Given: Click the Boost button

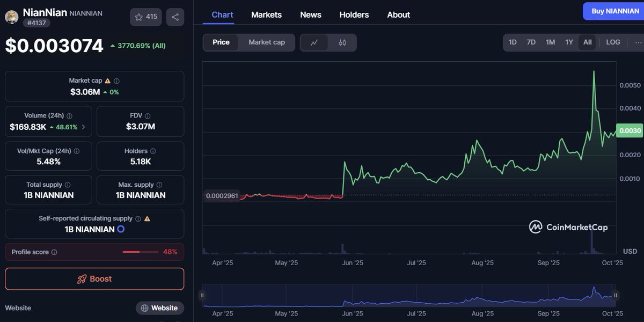Looking at the screenshot, I should pyautogui.click(x=94, y=279).
